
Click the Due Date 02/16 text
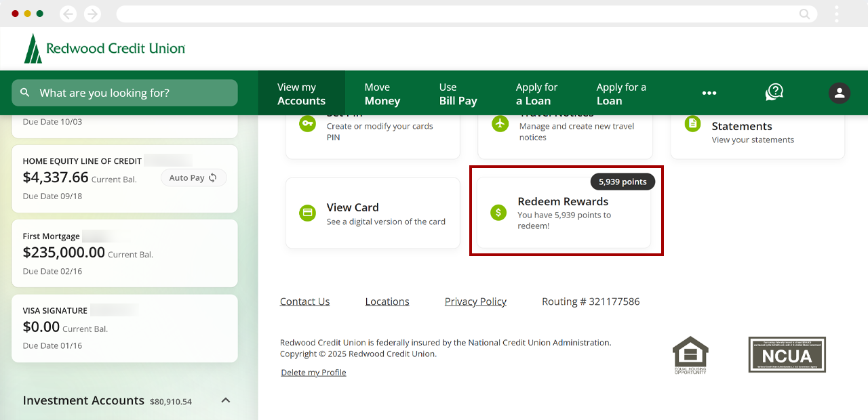pyautogui.click(x=52, y=271)
